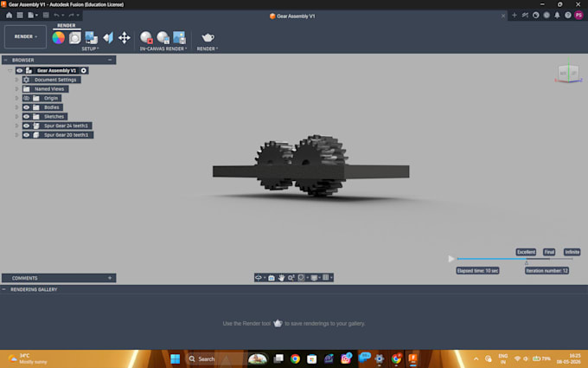
Task: Save the document with Save icon
Action: coord(46,15)
